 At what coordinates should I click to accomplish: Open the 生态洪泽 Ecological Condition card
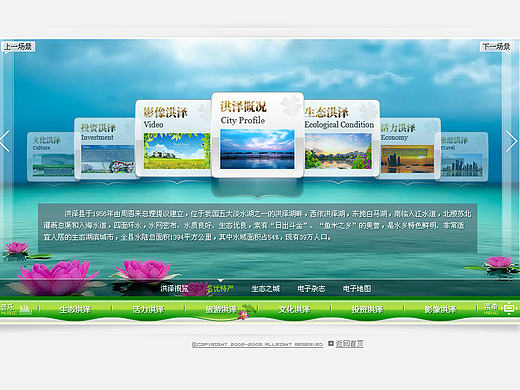pyautogui.click(x=341, y=138)
